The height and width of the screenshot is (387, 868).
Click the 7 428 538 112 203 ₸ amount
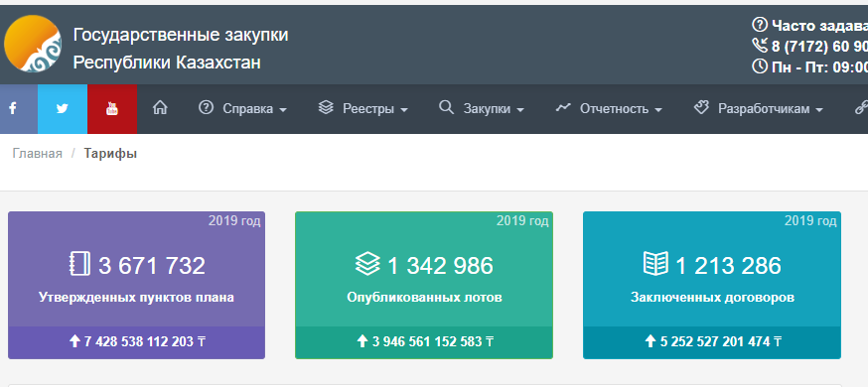coord(144,341)
